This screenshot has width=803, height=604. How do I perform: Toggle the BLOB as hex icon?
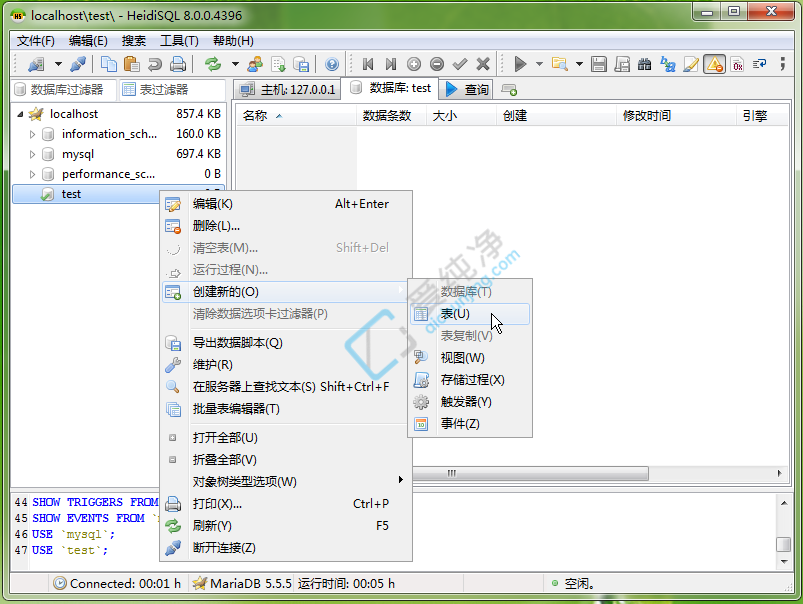coord(737,64)
